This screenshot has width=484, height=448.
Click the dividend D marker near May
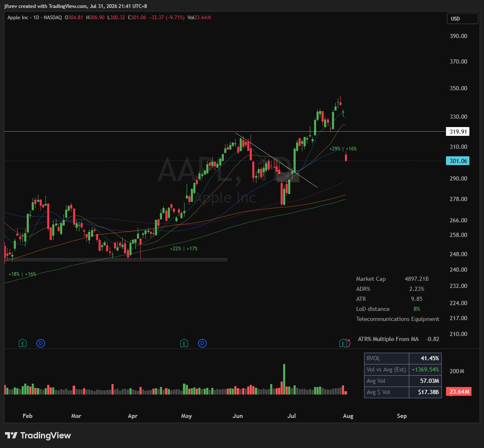(202, 343)
